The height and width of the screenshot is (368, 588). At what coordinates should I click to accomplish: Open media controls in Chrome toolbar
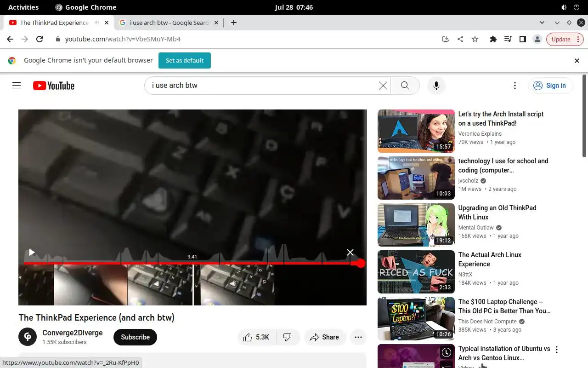point(508,39)
